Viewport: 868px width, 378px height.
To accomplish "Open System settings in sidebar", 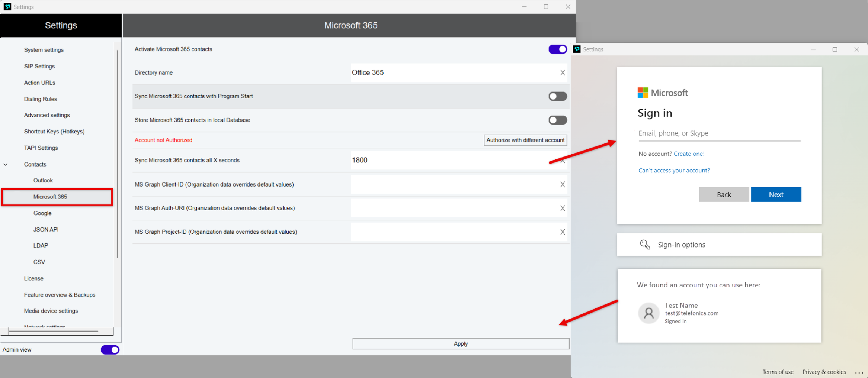I will pos(44,50).
